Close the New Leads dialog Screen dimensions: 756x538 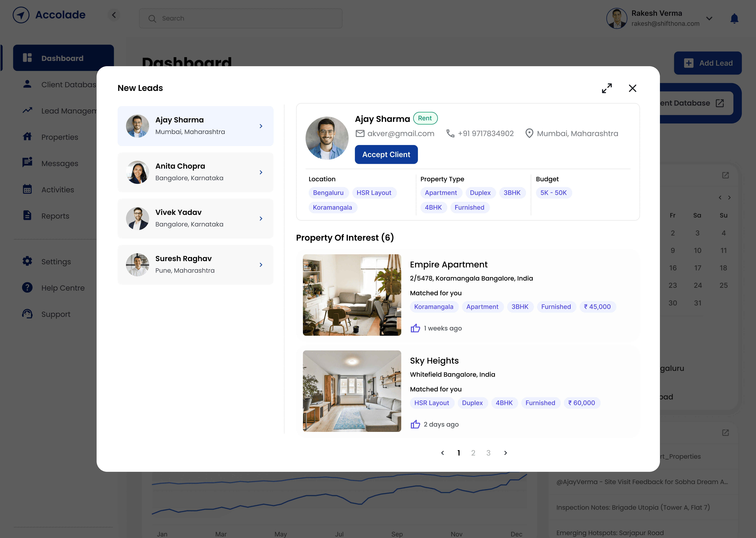(x=632, y=88)
